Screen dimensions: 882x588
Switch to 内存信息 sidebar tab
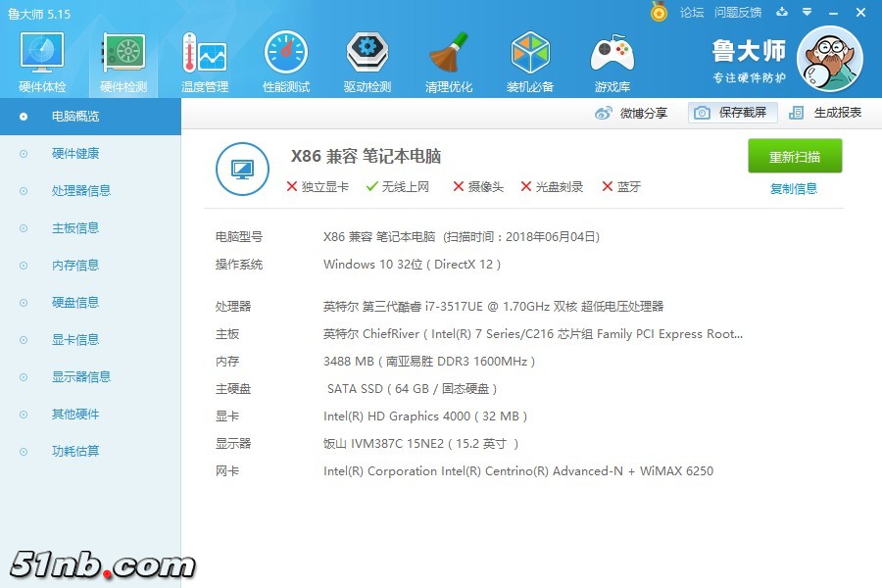75,266
